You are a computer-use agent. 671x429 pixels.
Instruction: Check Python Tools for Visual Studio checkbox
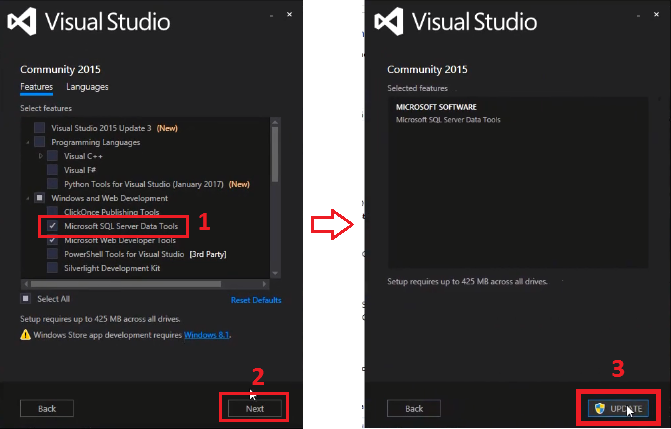point(52,184)
